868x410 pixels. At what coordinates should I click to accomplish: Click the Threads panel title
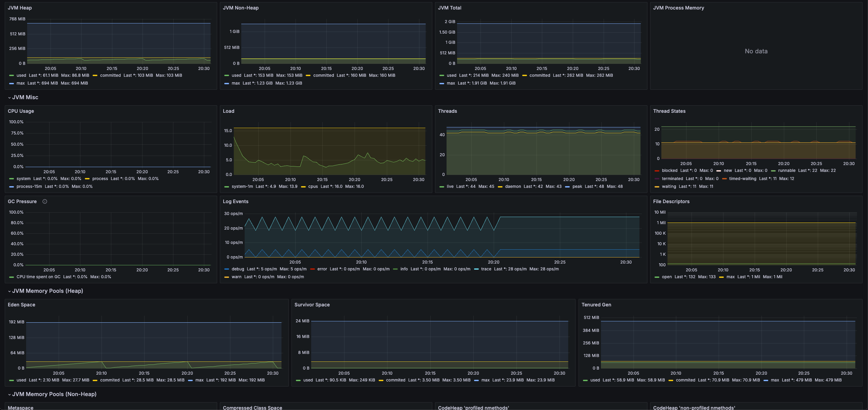tap(447, 111)
